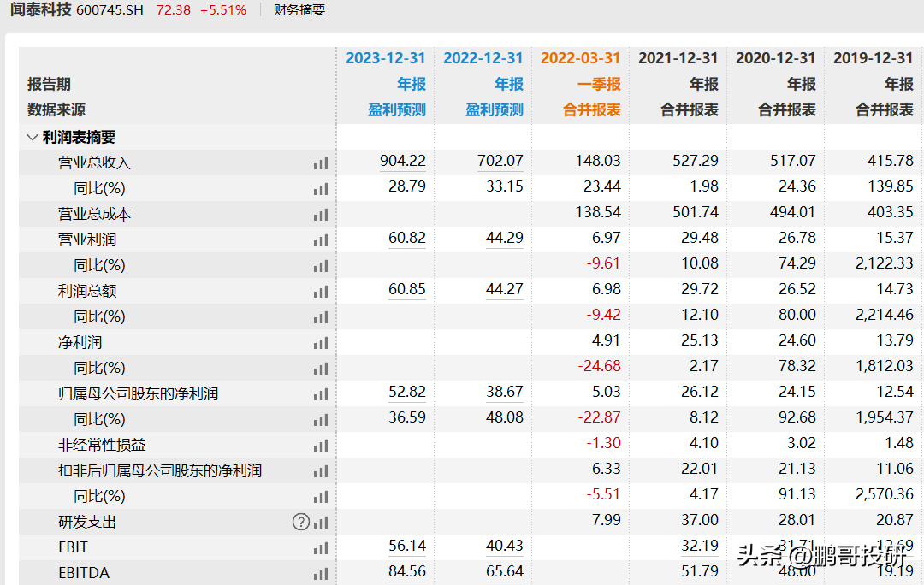924x585 pixels.
Task: Click chart icon for 同比(%) under 利润总额
Action: pos(321,317)
